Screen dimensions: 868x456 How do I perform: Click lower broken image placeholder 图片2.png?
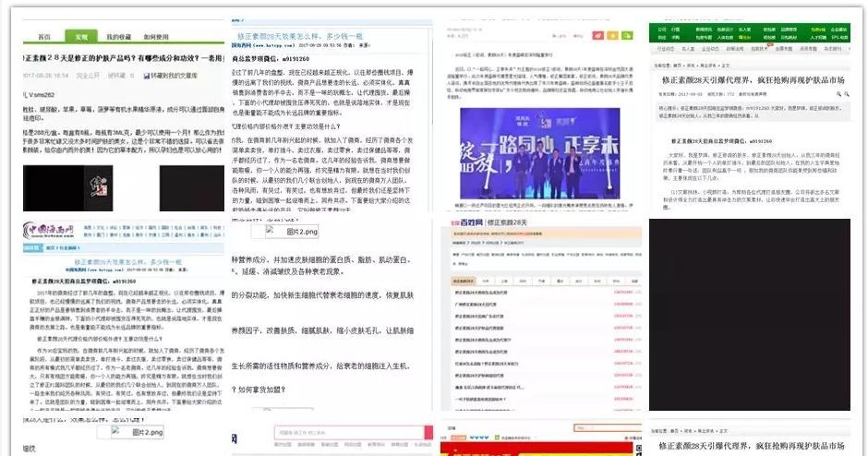point(130,432)
